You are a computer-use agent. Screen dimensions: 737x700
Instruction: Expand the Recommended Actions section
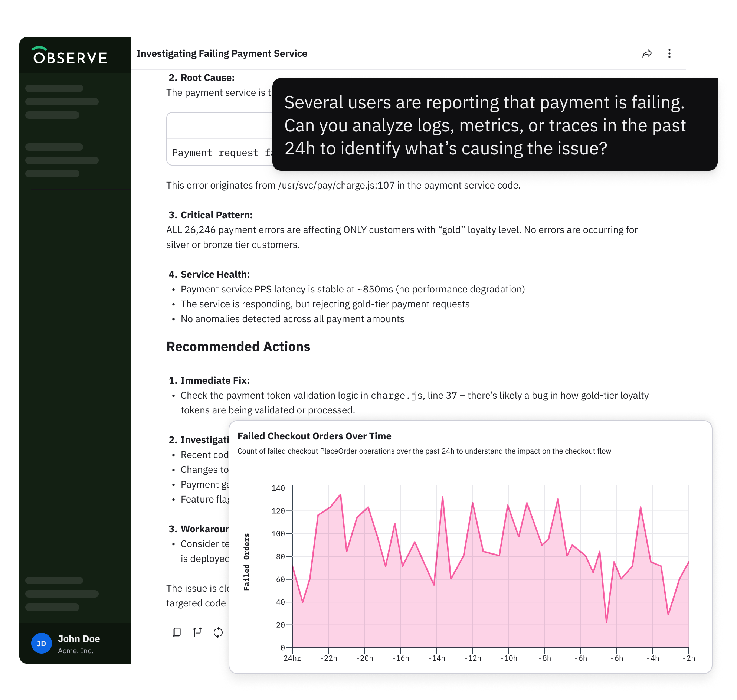tap(238, 346)
